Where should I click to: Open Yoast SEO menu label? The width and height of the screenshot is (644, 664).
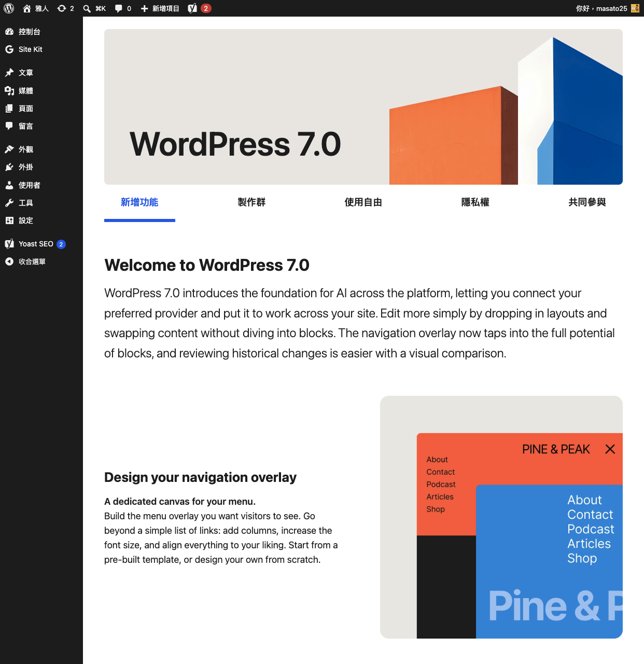36,244
